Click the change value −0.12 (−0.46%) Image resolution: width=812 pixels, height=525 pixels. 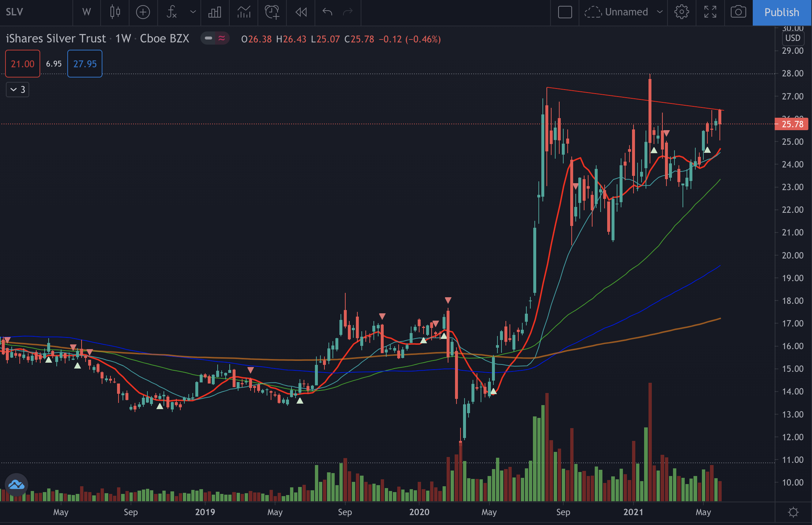tap(410, 39)
